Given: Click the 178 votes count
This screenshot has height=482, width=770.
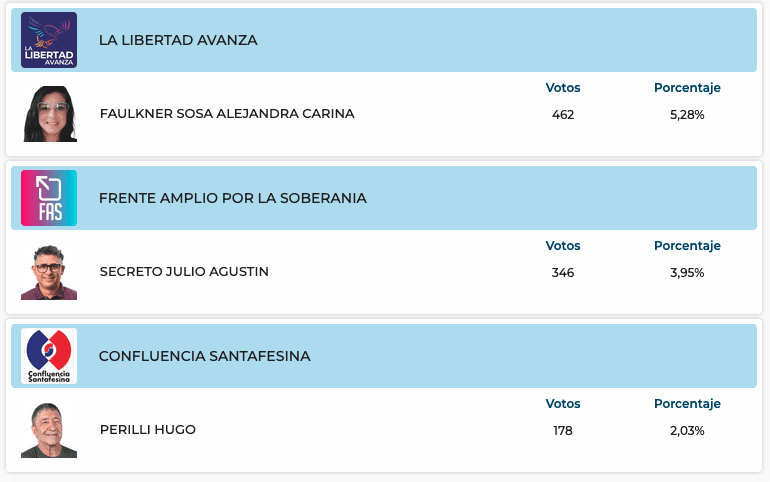Looking at the screenshot, I should 563,431.
